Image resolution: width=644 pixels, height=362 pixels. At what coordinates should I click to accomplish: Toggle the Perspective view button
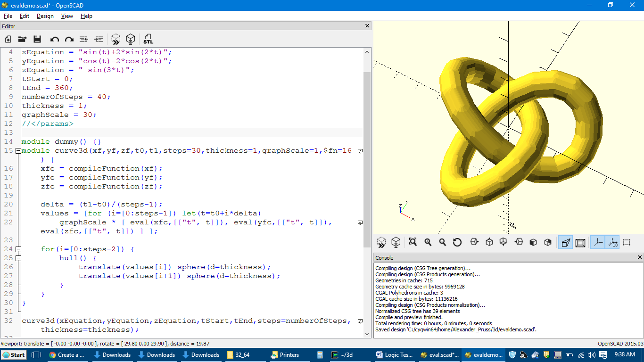tap(565, 242)
